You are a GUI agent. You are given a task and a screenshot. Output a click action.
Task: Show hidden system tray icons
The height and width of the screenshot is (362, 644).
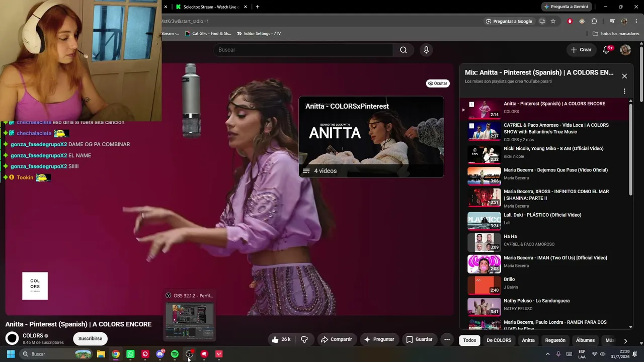click(547, 354)
